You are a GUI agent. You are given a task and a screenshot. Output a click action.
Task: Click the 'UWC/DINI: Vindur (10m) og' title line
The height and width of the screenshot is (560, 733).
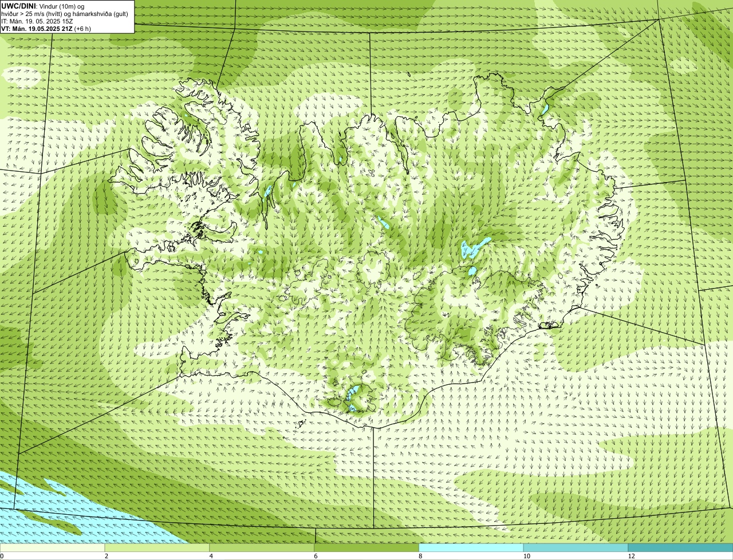[x=43, y=5]
